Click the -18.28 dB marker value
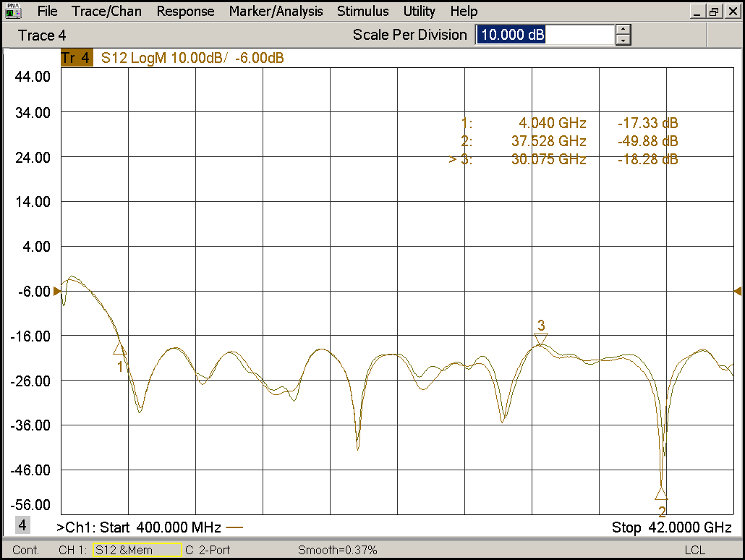 click(647, 159)
